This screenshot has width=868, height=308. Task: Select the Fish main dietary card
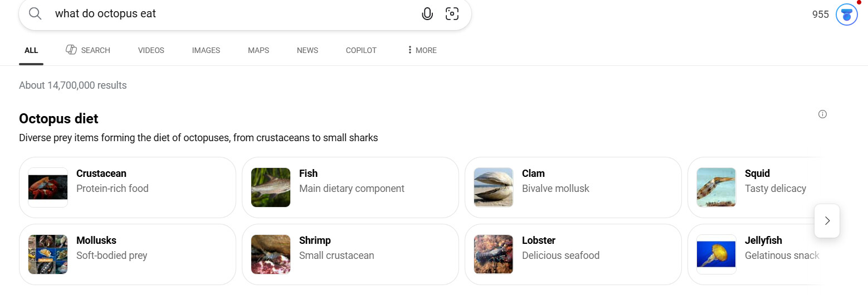pos(350,187)
